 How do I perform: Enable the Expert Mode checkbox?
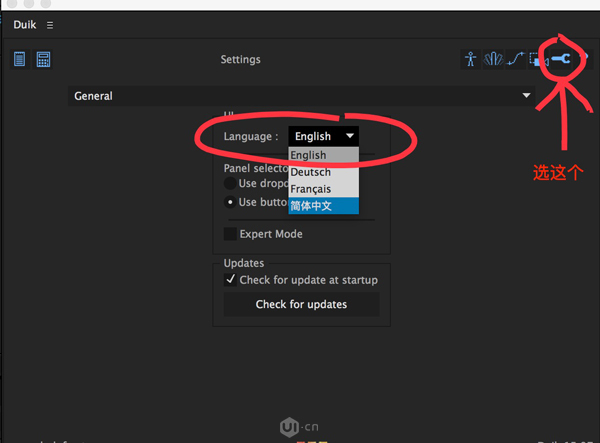pyautogui.click(x=230, y=234)
